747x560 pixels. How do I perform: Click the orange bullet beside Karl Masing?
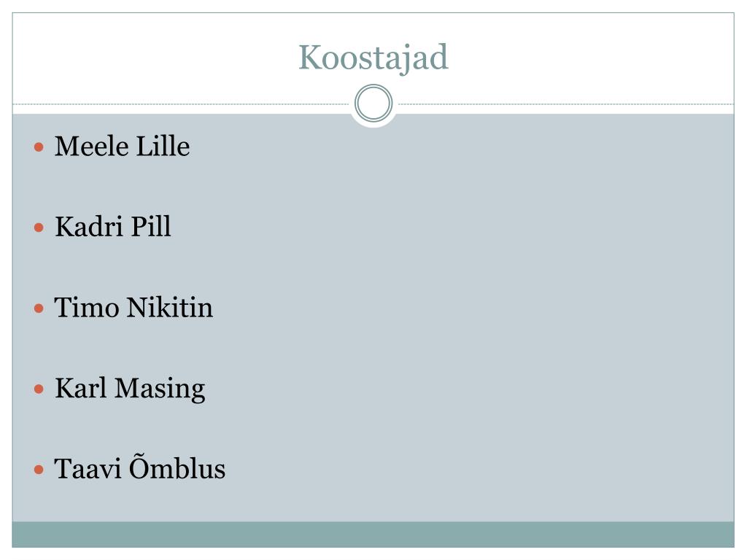click(39, 389)
